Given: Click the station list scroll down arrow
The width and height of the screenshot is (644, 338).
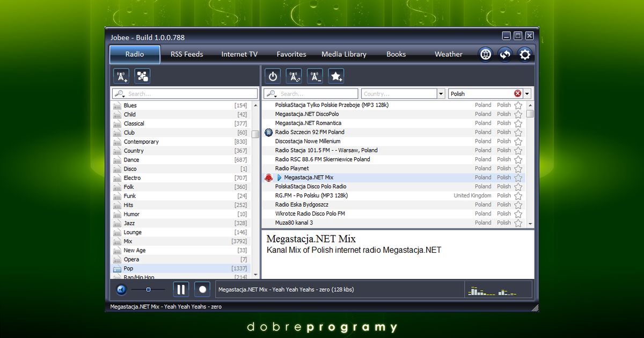Looking at the screenshot, I should click(530, 224).
